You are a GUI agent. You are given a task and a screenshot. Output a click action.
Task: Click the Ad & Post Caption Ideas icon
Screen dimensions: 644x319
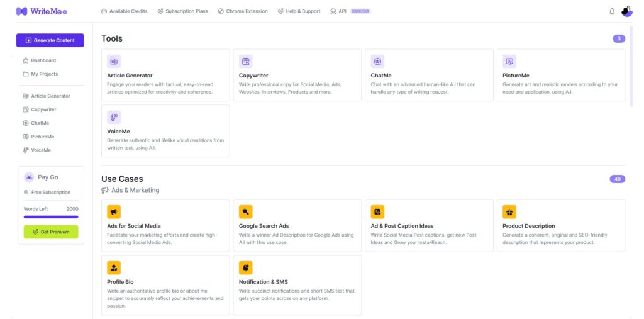(377, 211)
